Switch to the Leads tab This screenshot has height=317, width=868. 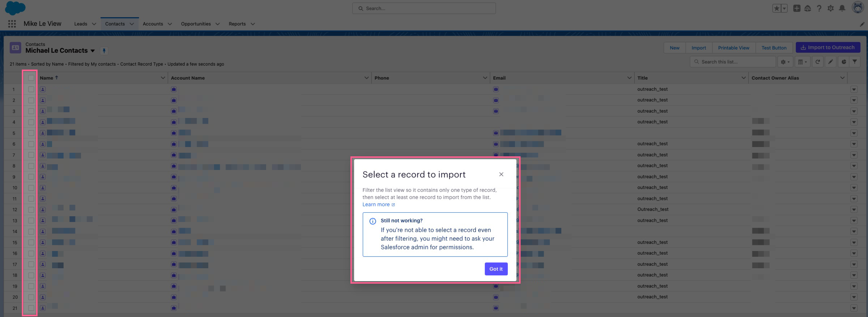click(80, 24)
